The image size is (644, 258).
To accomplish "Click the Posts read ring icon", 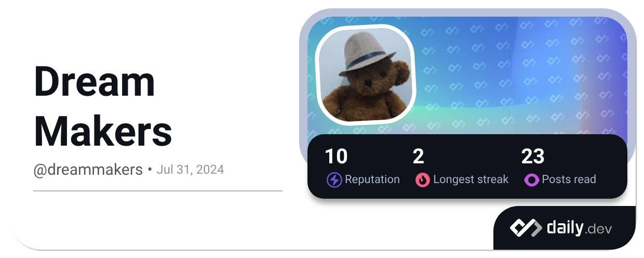I will point(532,180).
